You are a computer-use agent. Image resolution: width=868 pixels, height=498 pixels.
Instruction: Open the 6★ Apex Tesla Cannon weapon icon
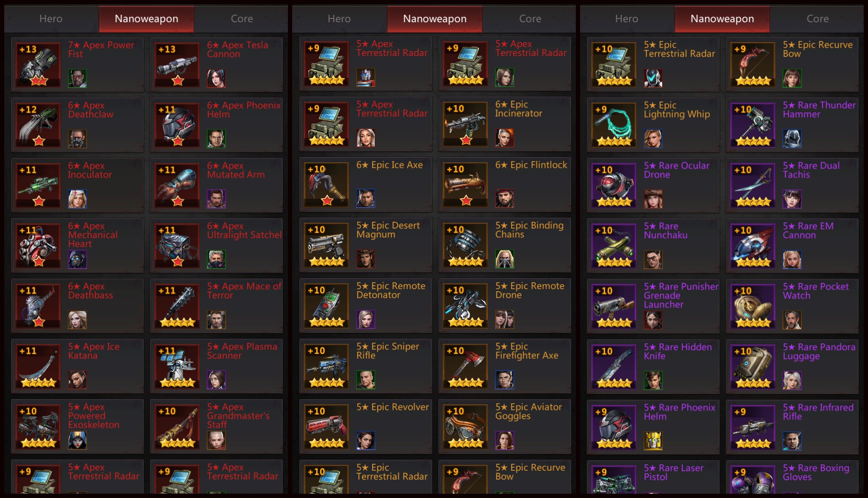click(177, 64)
